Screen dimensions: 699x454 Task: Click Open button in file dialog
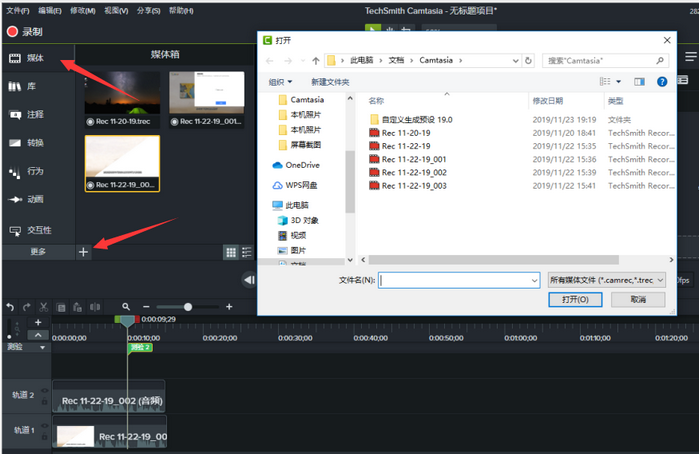click(575, 300)
